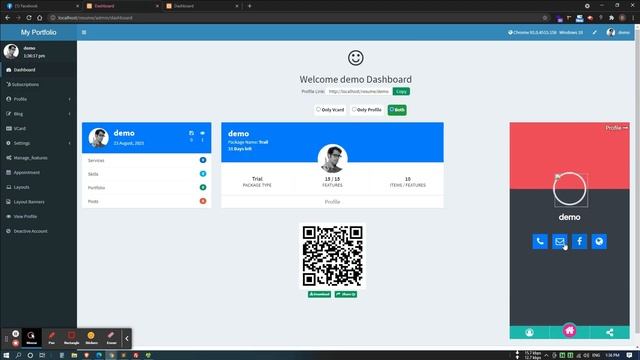Select the Pen annotation tool

pyautogui.click(x=51, y=338)
